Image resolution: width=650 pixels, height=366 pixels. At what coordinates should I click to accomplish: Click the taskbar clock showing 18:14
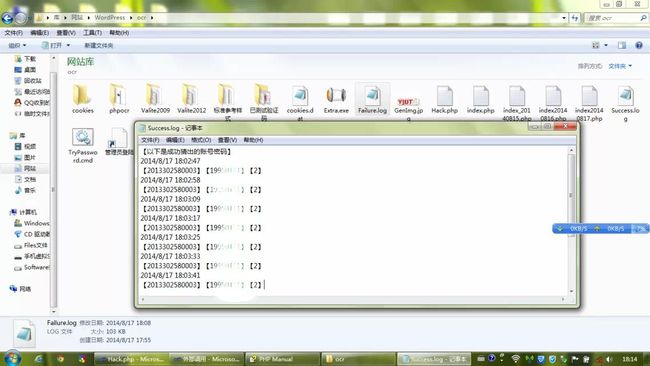point(630,359)
